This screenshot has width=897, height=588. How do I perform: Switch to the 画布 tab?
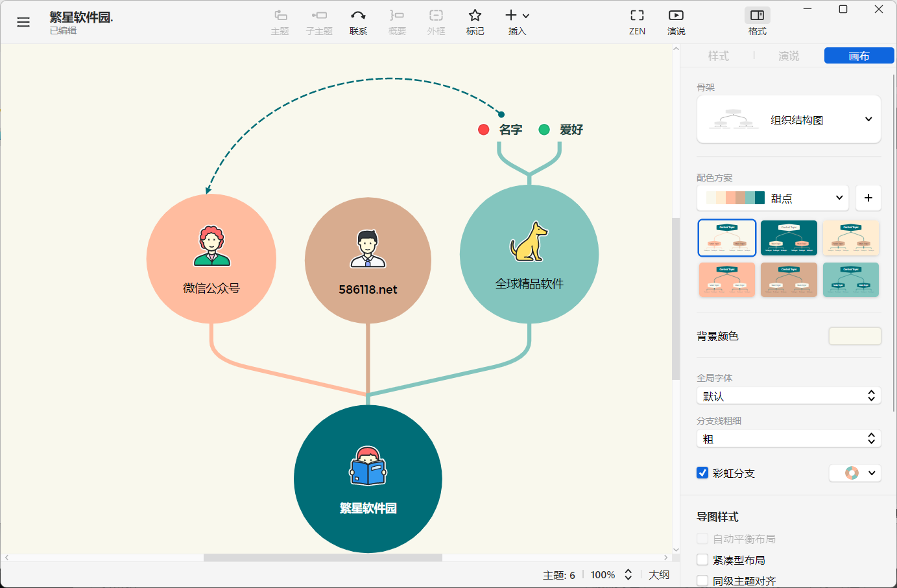(859, 56)
